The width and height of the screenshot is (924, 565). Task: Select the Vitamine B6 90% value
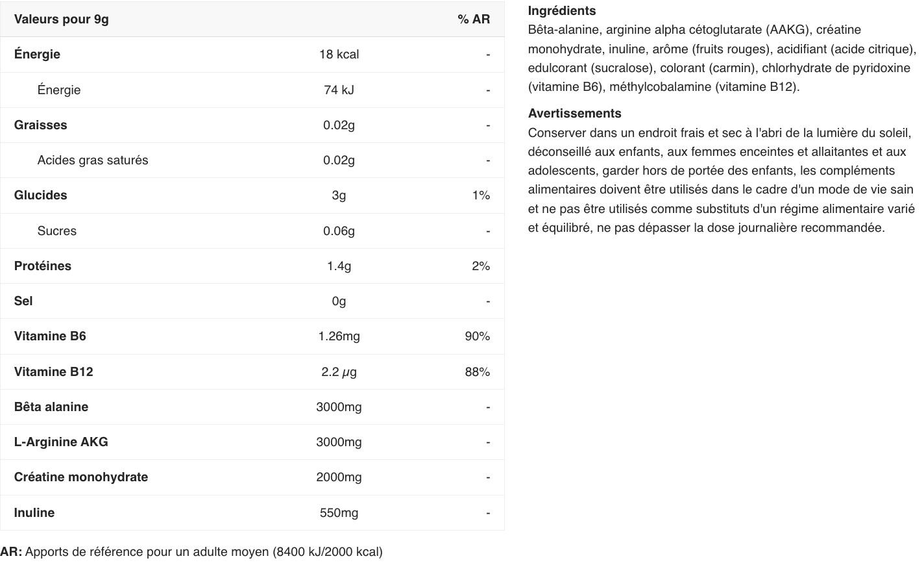click(478, 336)
